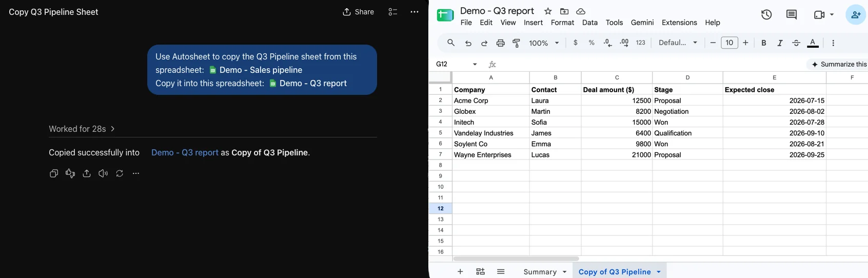This screenshot has width=868, height=278.
Task: Toggle italic formatting
Action: point(780,43)
